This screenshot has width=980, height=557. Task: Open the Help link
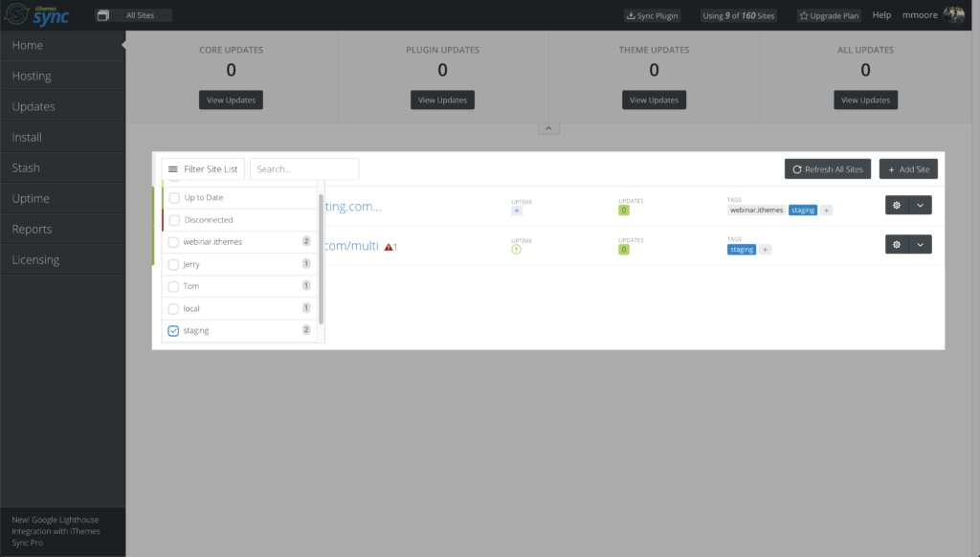pyautogui.click(x=881, y=15)
